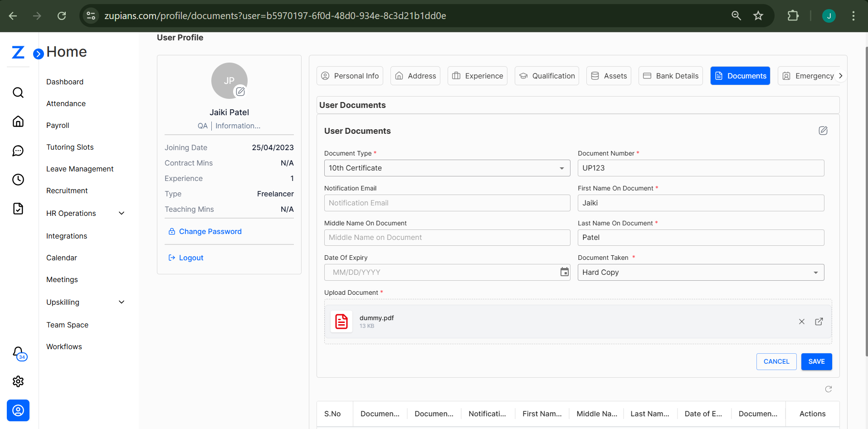Edit the profile picture using the pencil badge
Screen dimensions: 868x429
tap(240, 92)
